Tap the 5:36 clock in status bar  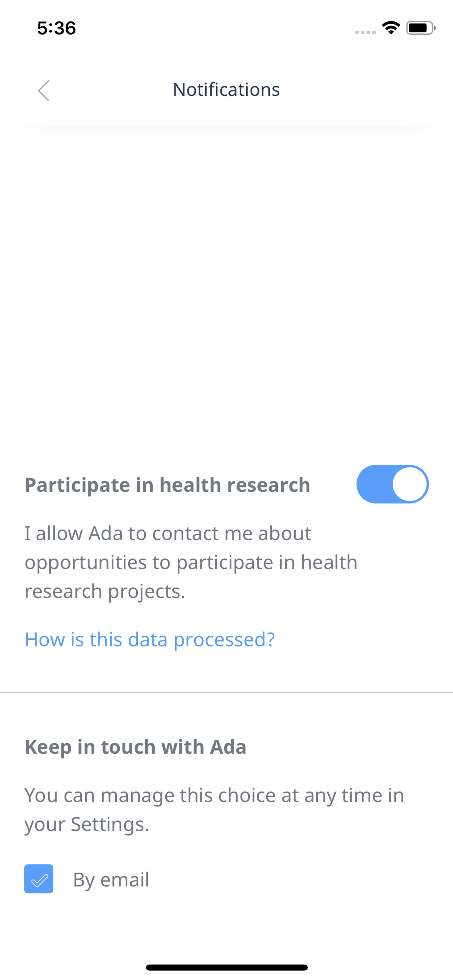(x=56, y=28)
